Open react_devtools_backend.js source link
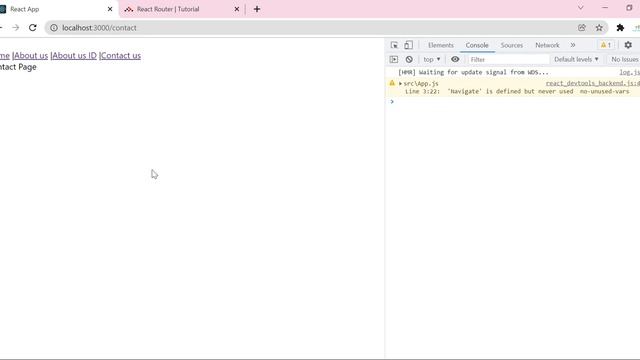Screen dimensions: 640x360 593,83
